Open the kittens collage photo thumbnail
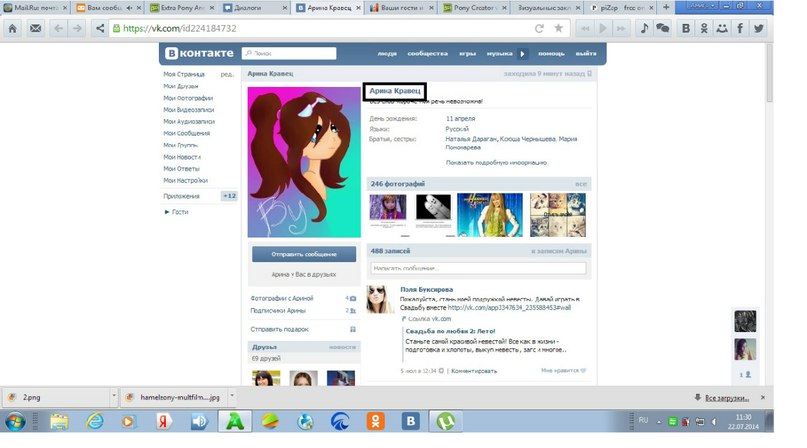This screenshot has width=807, height=448. pyautogui.click(x=558, y=215)
